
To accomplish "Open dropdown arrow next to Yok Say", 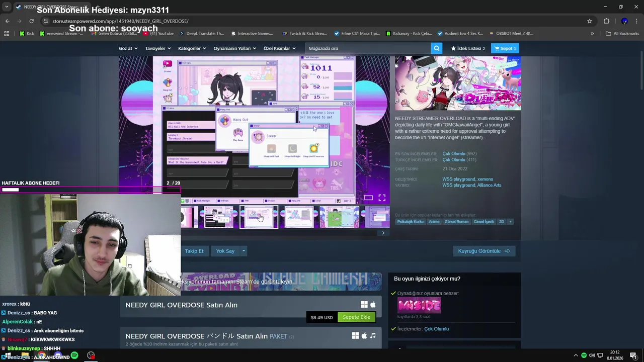I will (244, 251).
